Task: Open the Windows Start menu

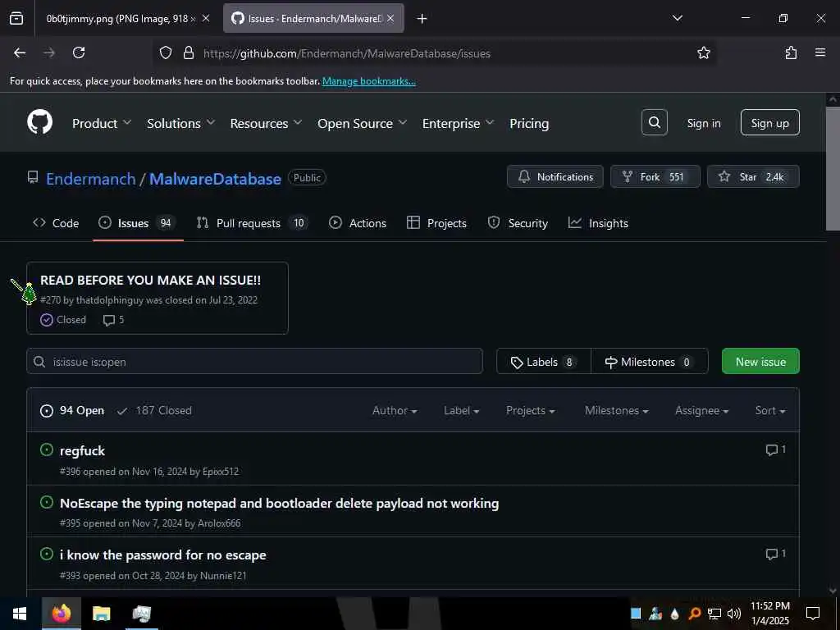Action: click(20, 614)
